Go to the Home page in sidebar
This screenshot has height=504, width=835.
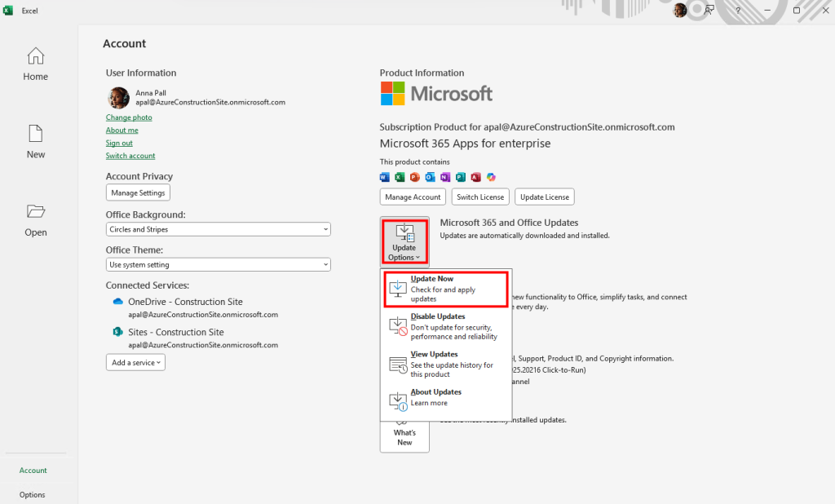(35, 64)
